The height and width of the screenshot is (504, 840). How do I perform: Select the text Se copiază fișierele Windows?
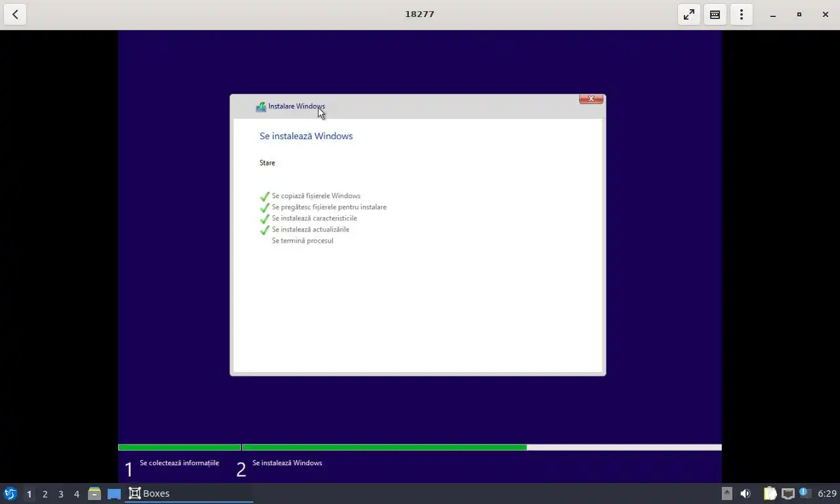316,196
